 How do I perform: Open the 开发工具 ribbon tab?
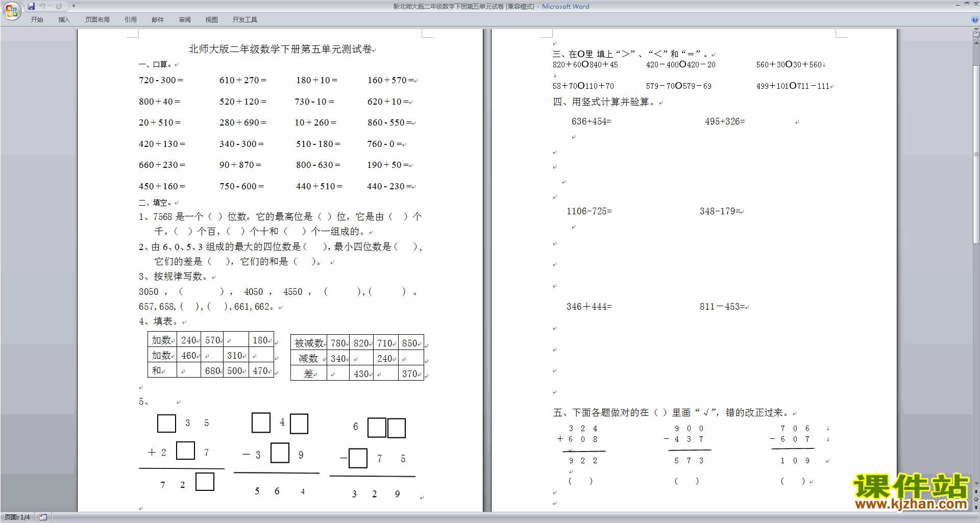coord(244,20)
